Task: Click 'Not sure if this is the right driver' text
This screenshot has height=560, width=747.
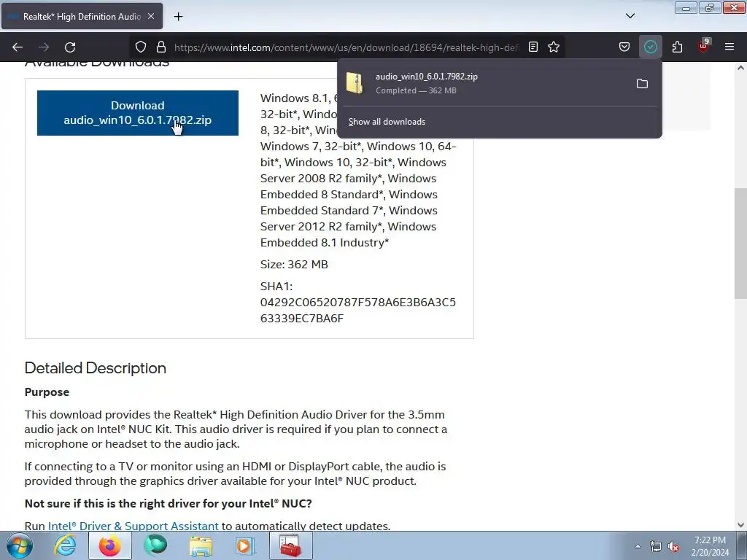Action: (169, 503)
